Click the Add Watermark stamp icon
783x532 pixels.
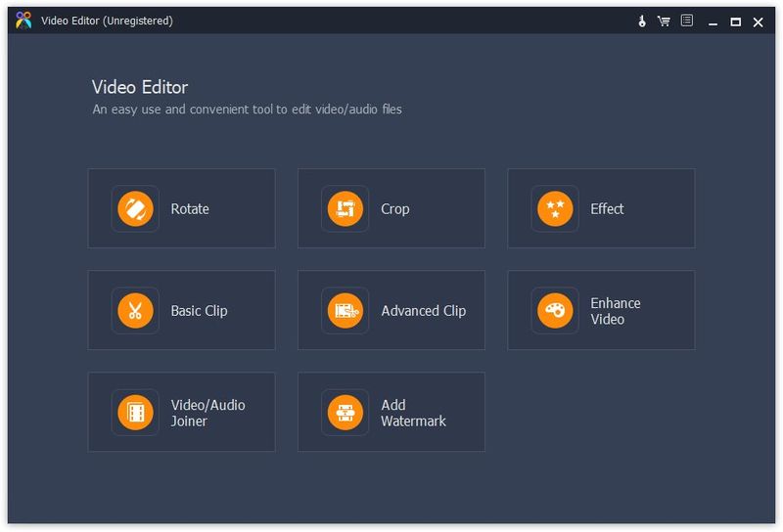pos(345,413)
